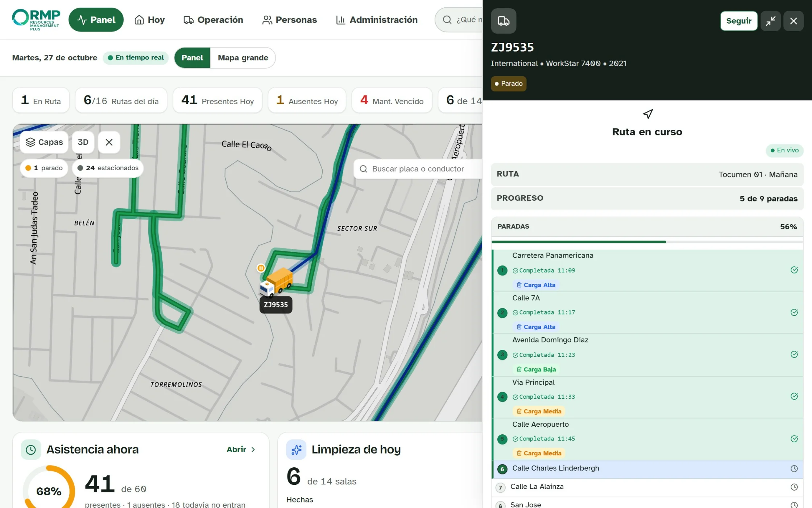Click check icon on Avenida Domingo Díaz stop

click(x=794, y=355)
